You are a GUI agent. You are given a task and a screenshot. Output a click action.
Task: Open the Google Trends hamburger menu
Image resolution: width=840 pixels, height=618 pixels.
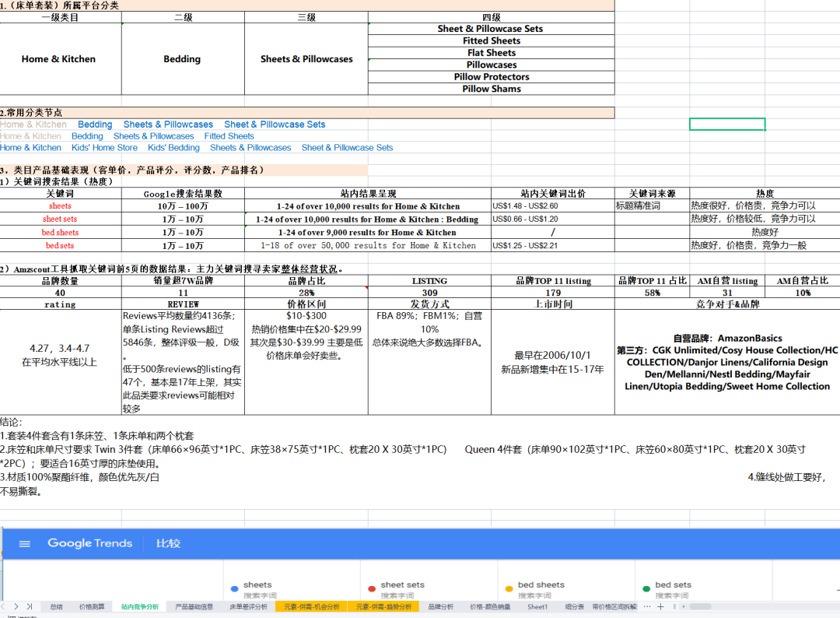point(24,543)
